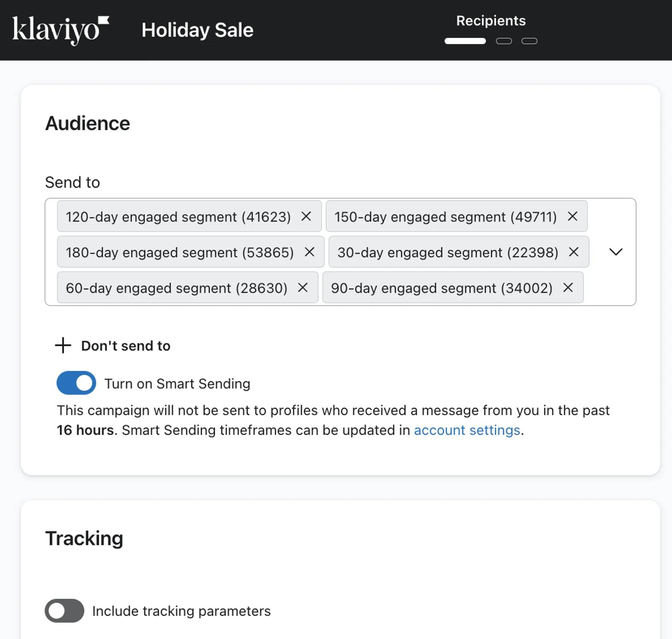The width and height of the screenshot is (672, 639).
Task: Turn off Turn on Smart Sending switch
Action: pos(76,383)
